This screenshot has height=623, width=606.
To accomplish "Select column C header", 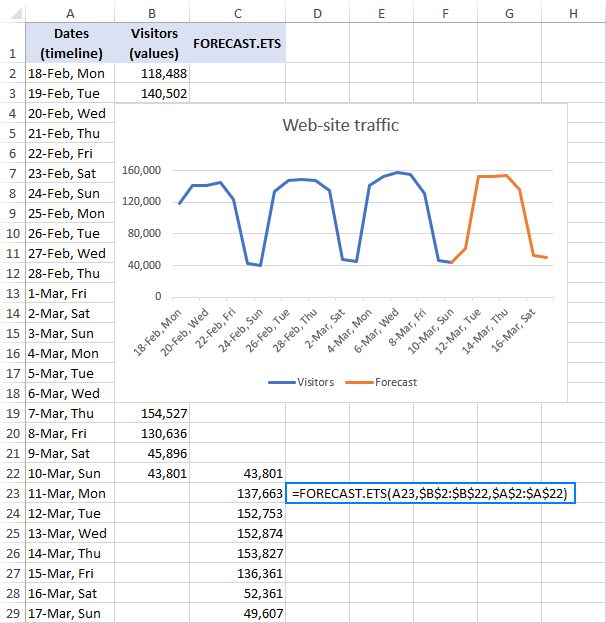I will point(238,14).
